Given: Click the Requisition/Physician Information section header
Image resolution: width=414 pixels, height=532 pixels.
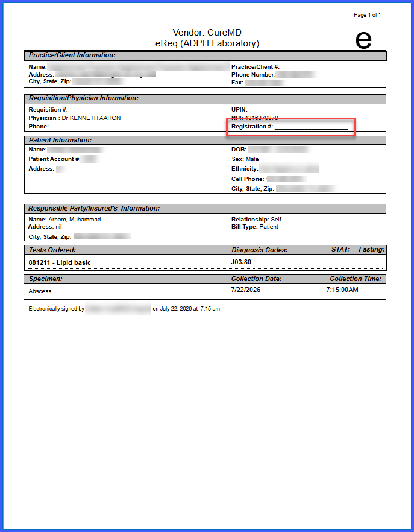Looking at the screenshot, I should (x=205, y=98).
